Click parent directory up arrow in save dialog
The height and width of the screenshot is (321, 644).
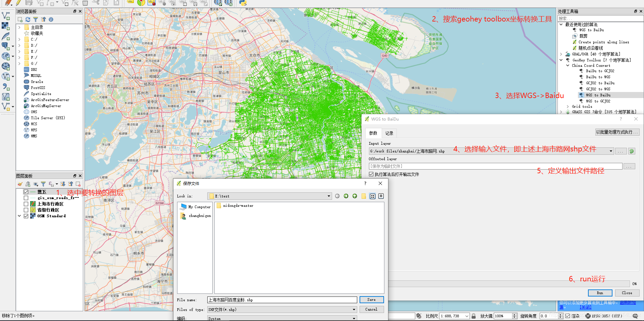(x=355, y=196)
